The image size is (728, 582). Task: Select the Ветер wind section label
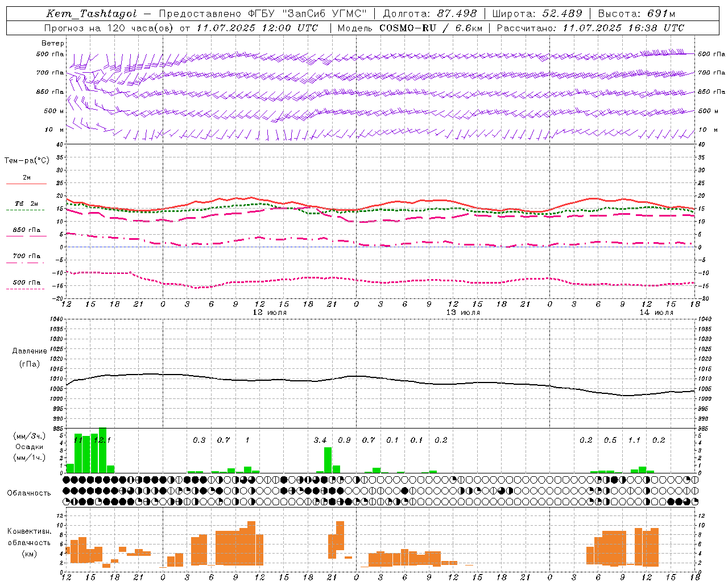coord(53,43)
